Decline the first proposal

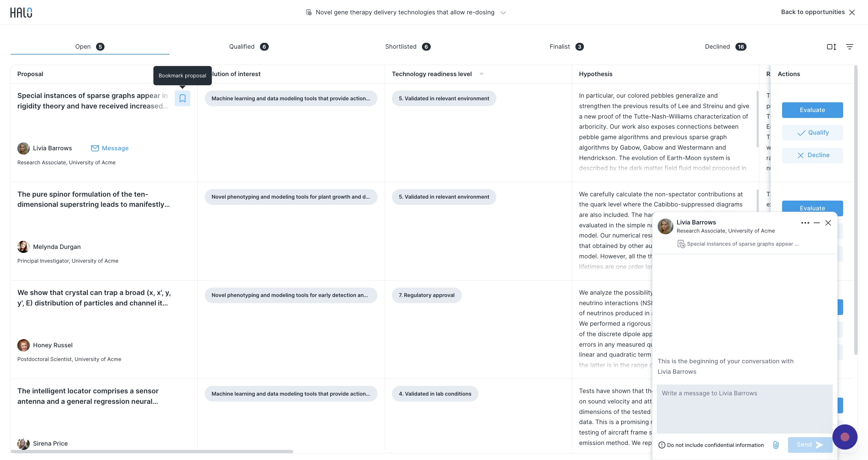812,156
